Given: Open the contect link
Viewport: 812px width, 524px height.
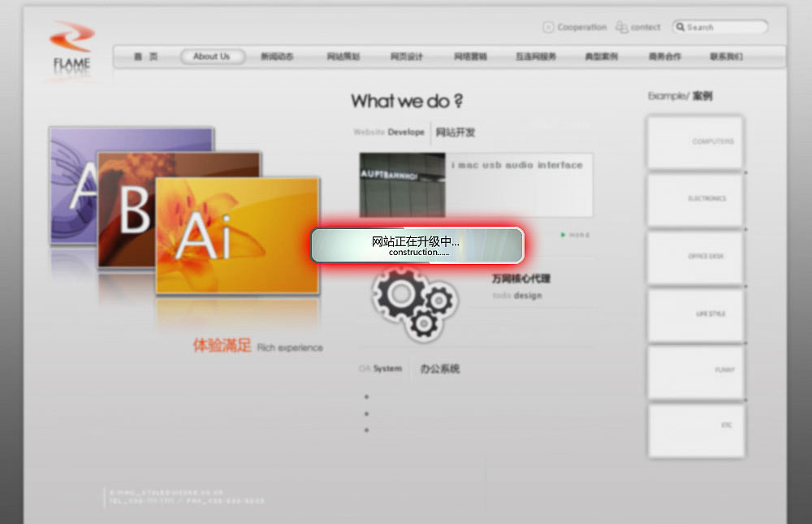Looking at the screenshot, I should (646, 27).
